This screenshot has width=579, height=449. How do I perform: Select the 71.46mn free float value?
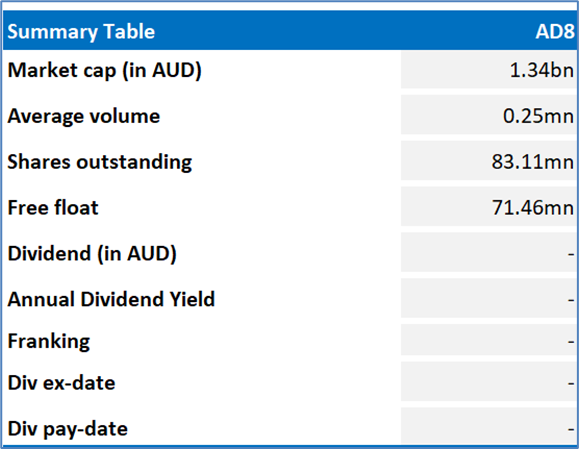click(488, 206)
